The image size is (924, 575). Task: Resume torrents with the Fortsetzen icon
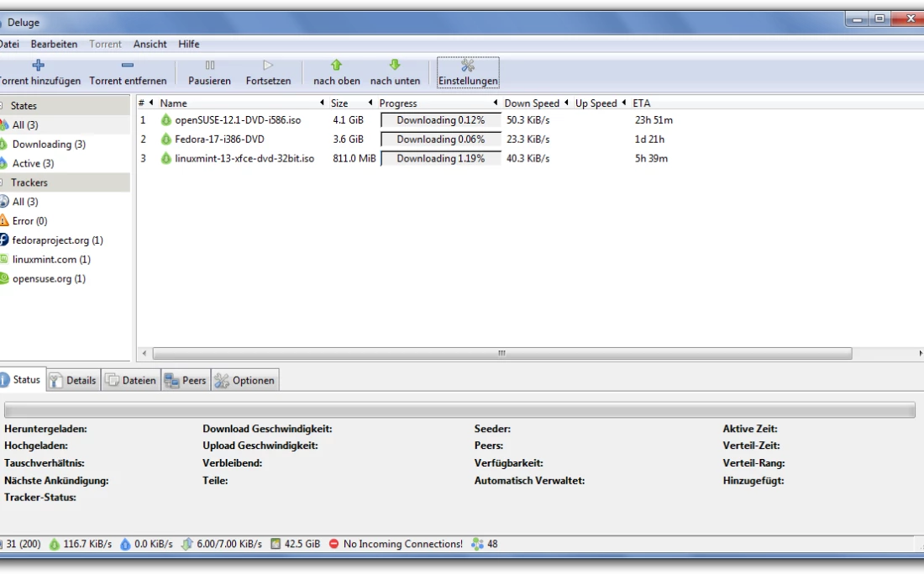(x=268, y=66)
